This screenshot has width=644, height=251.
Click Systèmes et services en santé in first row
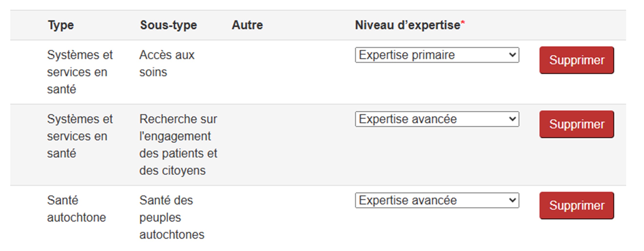(80, 72)
